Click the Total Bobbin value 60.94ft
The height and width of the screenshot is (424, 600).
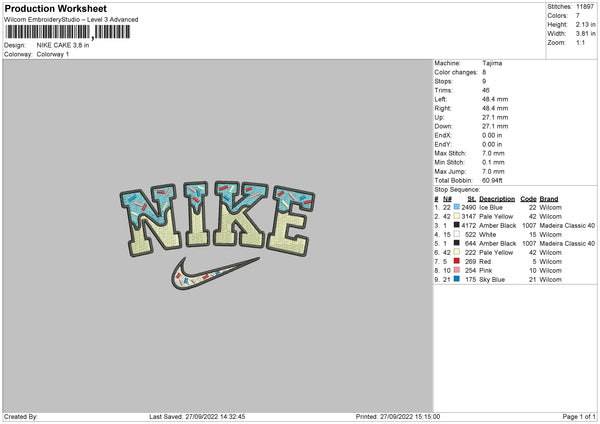(492, 180)
